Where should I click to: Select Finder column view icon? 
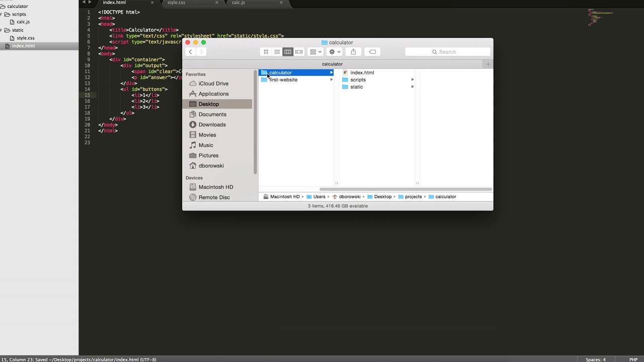click(x=288, y=52)
